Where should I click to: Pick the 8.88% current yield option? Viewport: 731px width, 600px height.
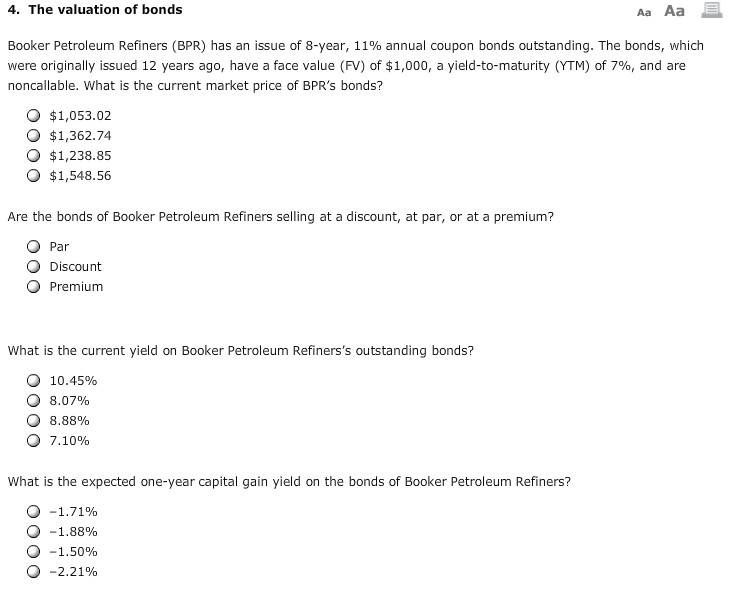tap(33, 421)
